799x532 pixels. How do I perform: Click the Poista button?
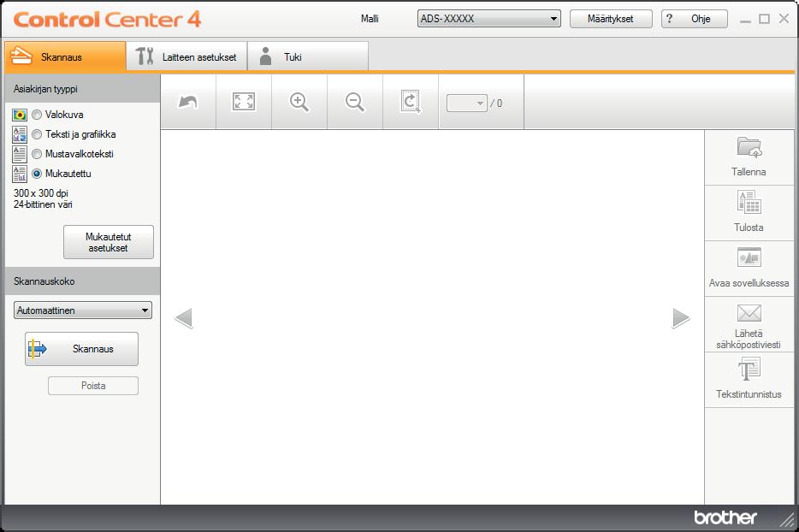93,386
